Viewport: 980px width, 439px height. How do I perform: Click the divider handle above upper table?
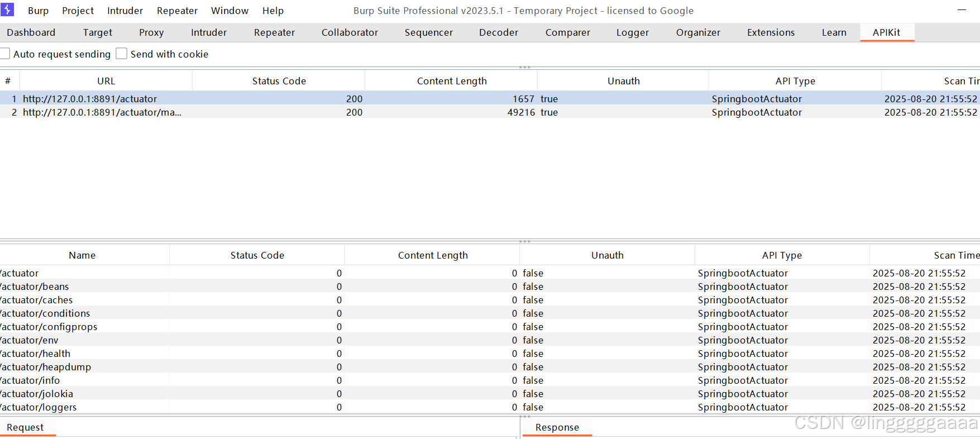tap(524, 67)
